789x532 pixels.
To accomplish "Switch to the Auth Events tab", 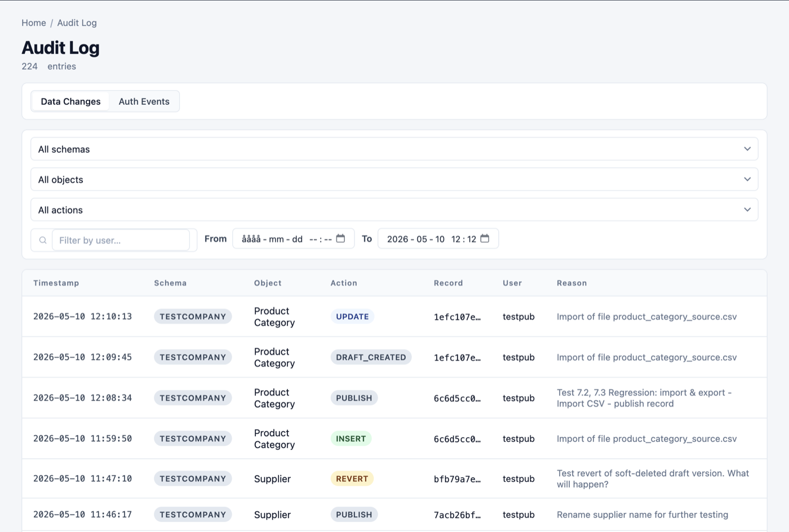I will (x=144, y=101).
